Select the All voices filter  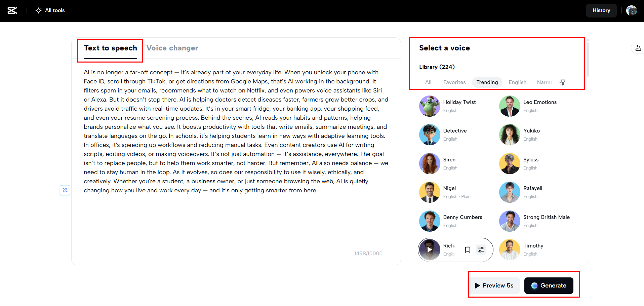point(428,82)
